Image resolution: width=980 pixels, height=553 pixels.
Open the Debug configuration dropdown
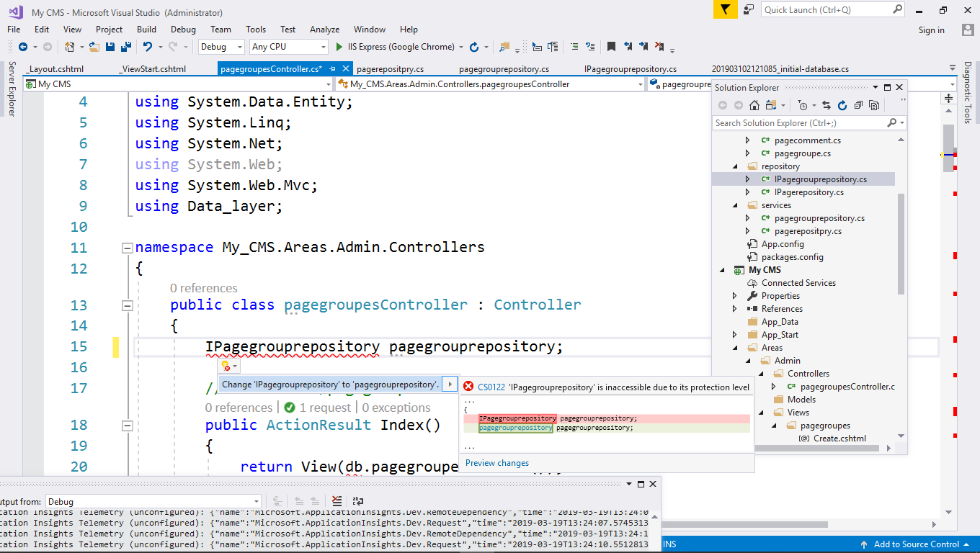pyautogui.click(x=222, y=47)
